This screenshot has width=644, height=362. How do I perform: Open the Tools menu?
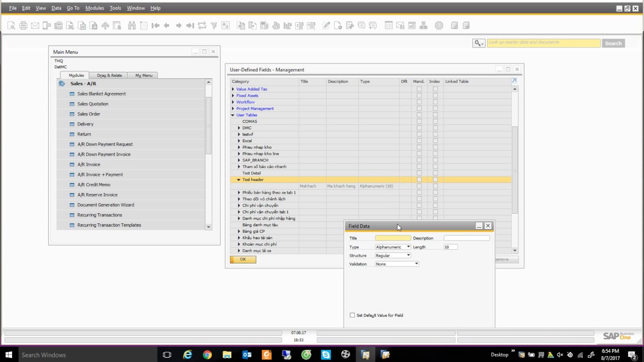[x=115, y=8]
